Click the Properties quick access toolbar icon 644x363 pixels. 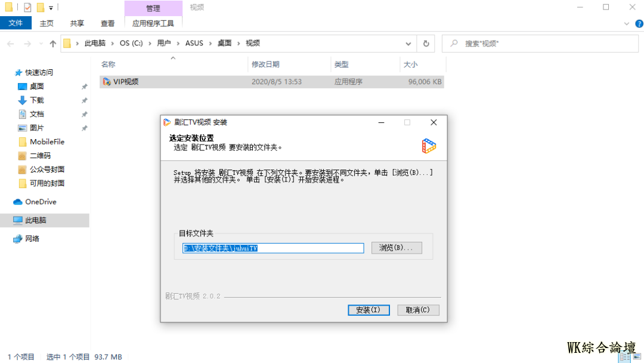27,7
